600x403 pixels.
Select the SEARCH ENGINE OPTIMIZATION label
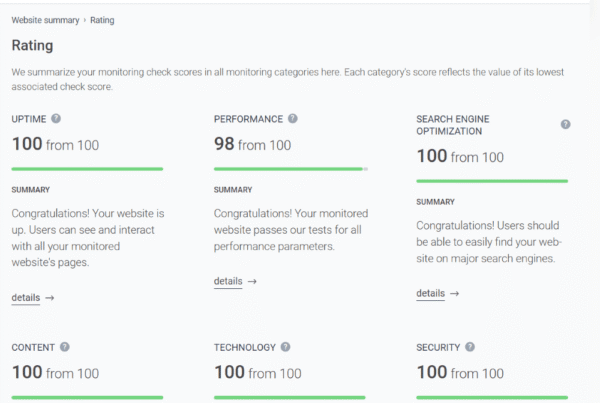click(x=453, y=125)
